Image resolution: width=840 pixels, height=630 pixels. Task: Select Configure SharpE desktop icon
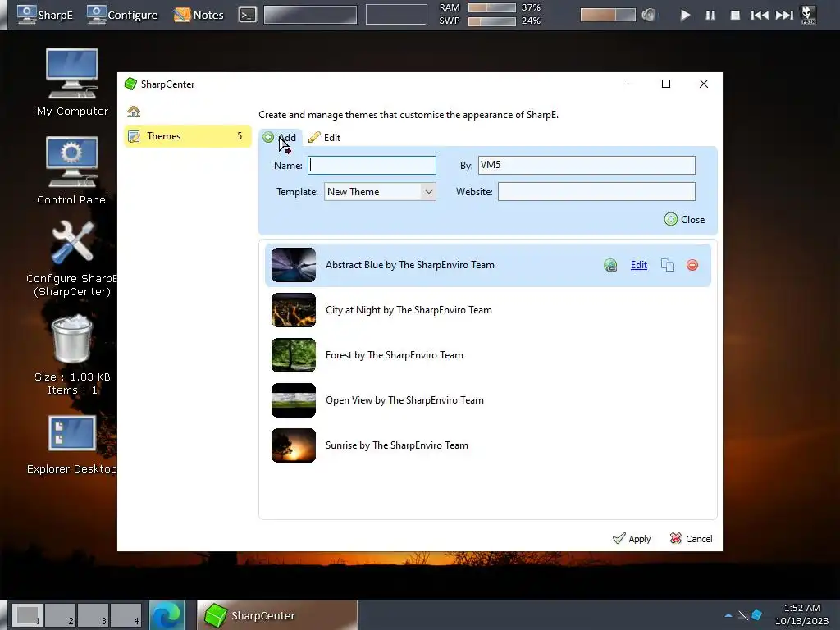pos(72,258)
